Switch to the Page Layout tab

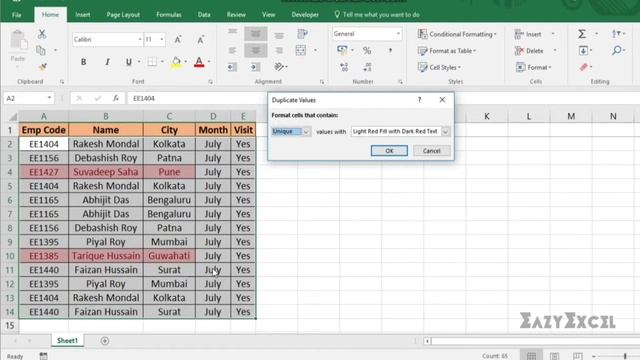coord(123,15)
